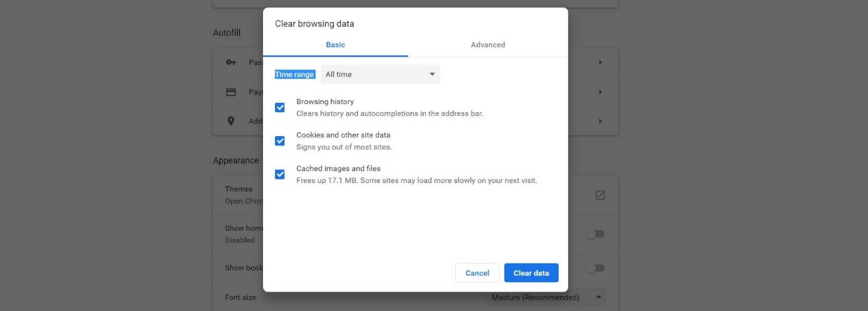Expand the Passwords row arrow
Viewport: 868px width, 311px height.
point(600,62)
